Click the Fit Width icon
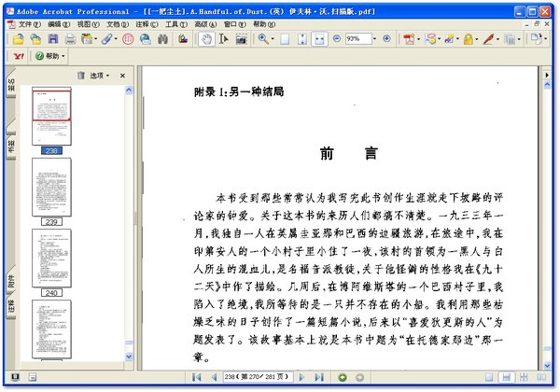Image resolution: width=560 pixels, height=392 pixels. (x=319, y=39)
